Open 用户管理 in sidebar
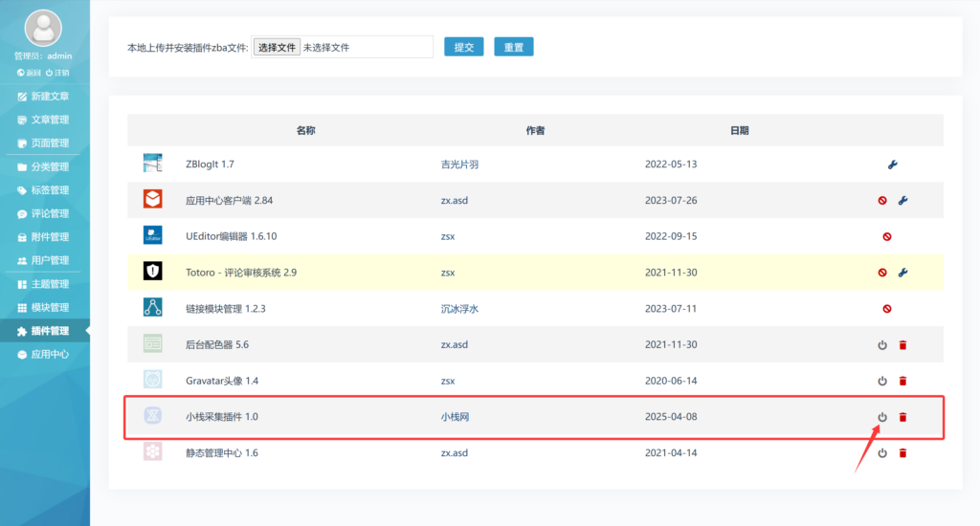The width and height of the screenshot is (980, 526). point(43,260)
